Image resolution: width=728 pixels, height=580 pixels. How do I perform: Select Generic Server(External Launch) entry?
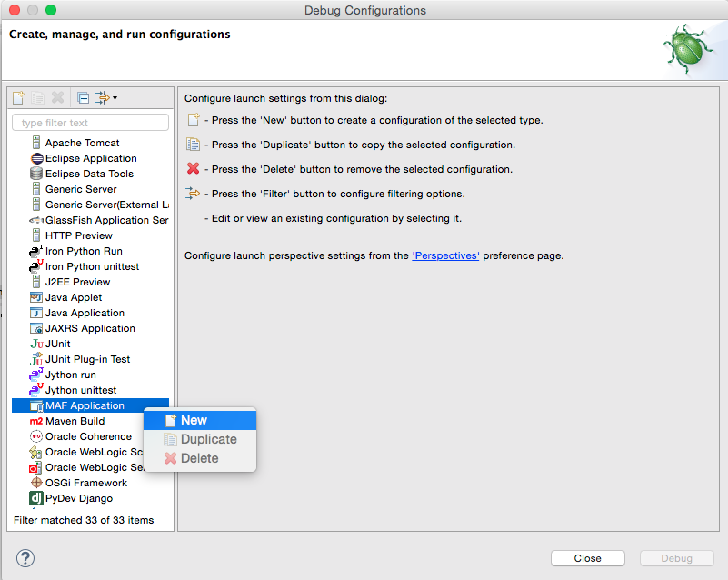107,205
